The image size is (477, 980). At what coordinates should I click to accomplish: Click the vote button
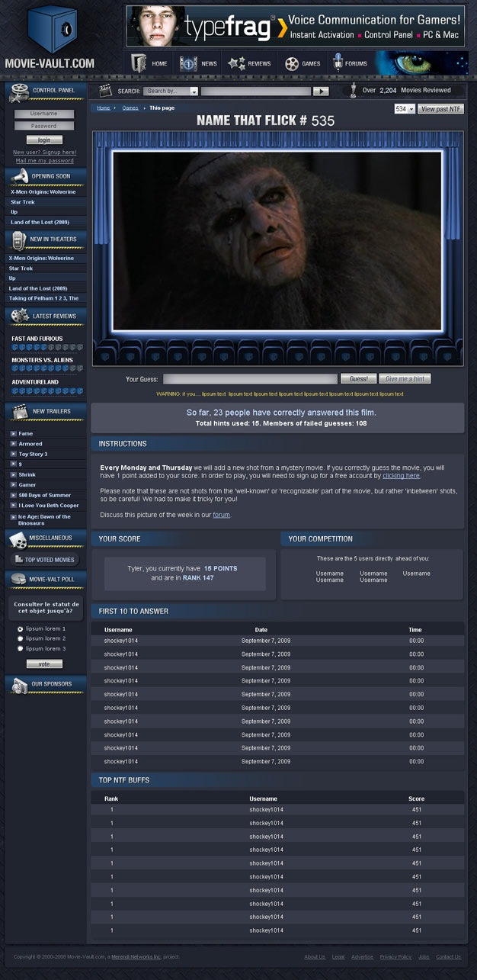44,664
